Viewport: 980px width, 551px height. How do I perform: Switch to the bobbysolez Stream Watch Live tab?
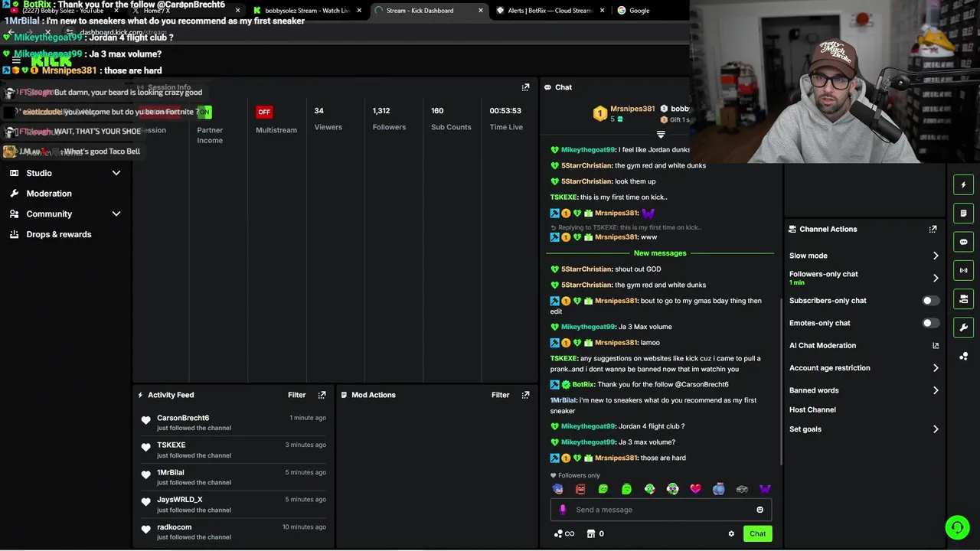309,11
